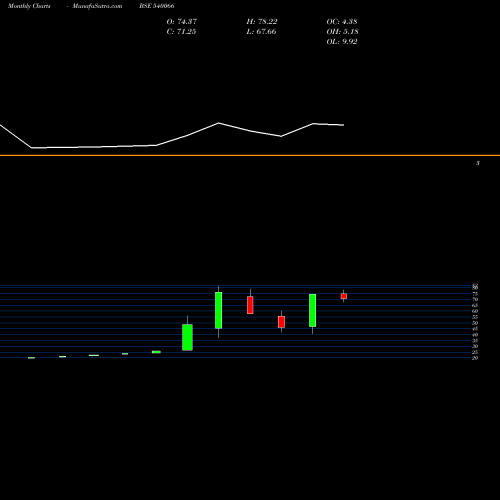Click the 40 price axis label

[x=475, y=334]
